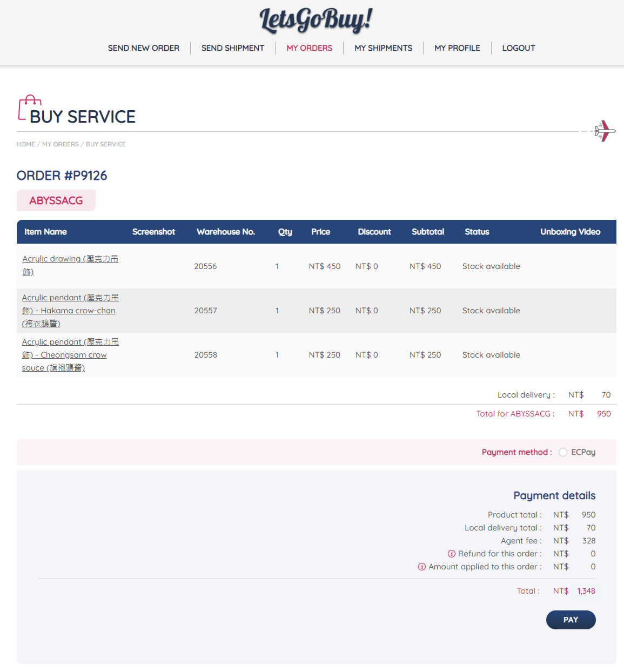This screenshot has width=624, height=672.
Task: Click Home in the breadcrumb
Action: (x=25, y=144)
